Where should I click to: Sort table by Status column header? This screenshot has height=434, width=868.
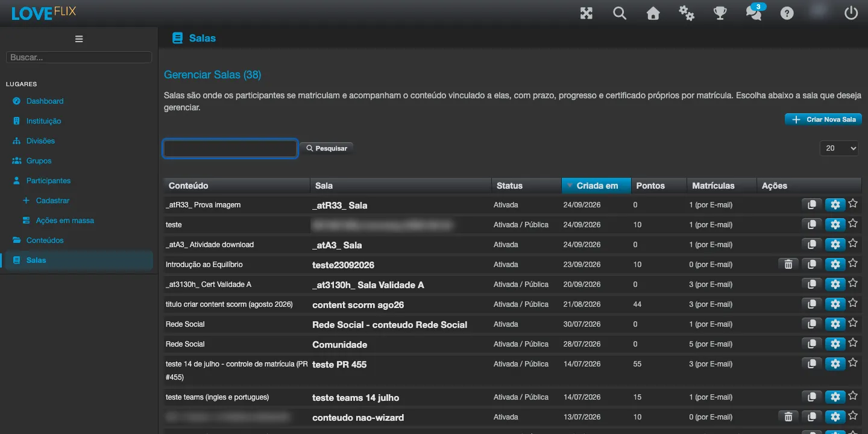tap(526, 186)
